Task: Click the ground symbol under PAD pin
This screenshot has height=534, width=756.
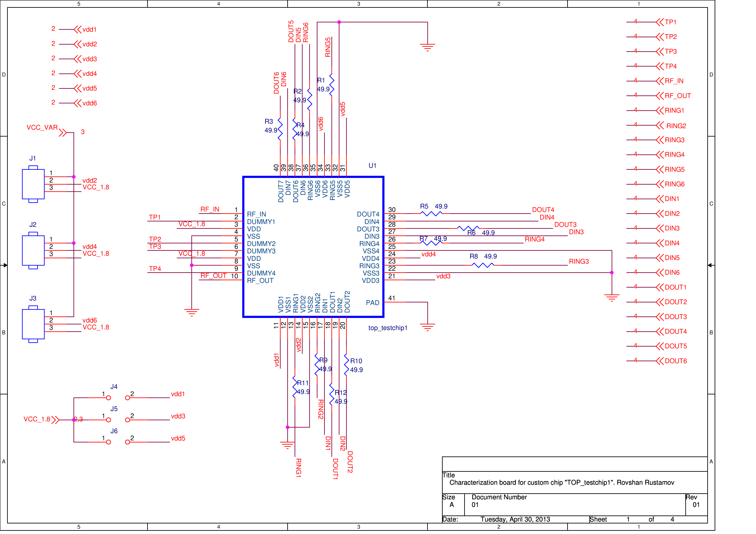Action: tap(427, 327)
